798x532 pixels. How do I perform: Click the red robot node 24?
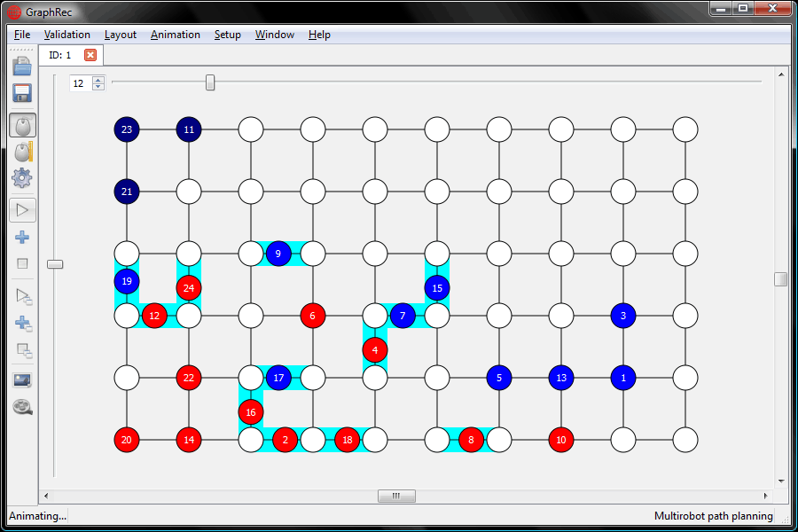(x=189, y=288)
